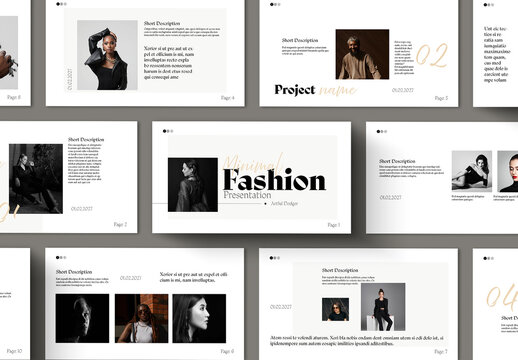518x360 pixels.
Task: Select the seated woman photo on Page 2
Action: [x=36, y=179]
